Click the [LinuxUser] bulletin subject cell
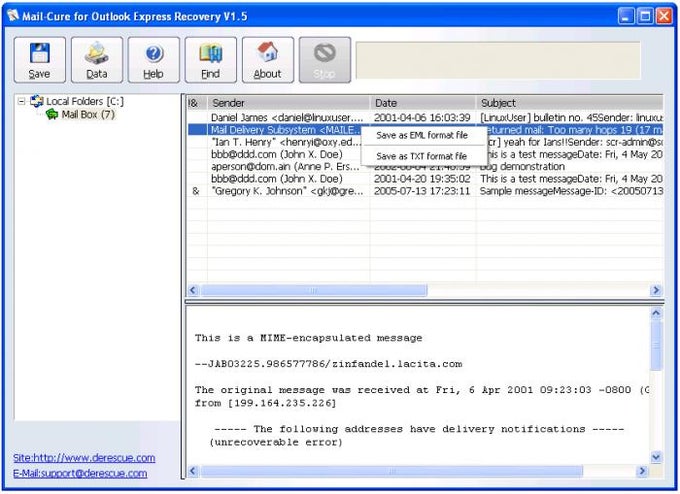This screenshot has height=494, width=680. point(571,118)
